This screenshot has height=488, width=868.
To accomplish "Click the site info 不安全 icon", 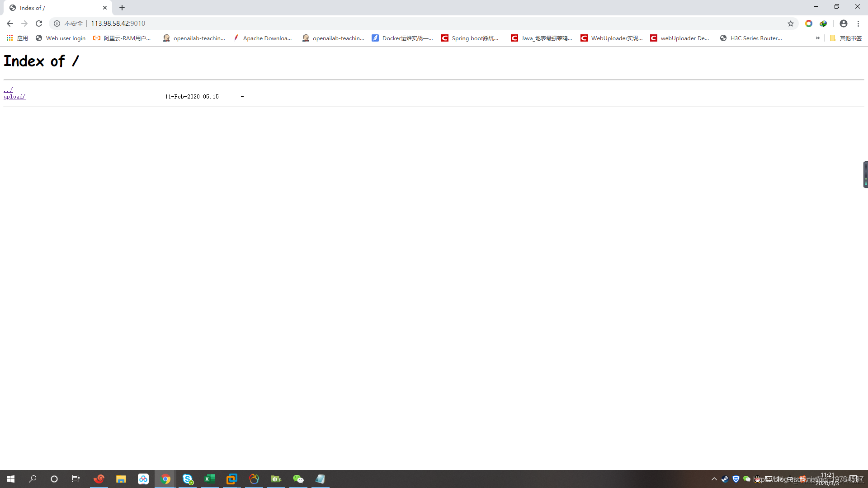I will click(x=57, y=23).
